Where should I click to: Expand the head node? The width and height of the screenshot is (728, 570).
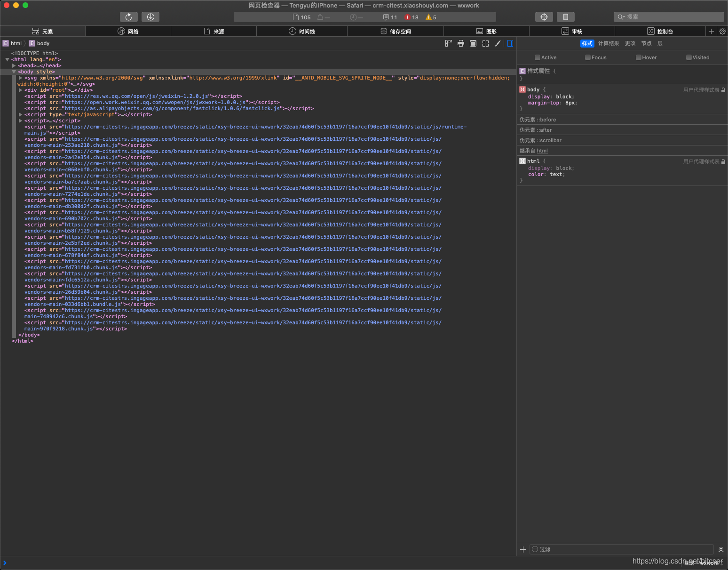click(x=14, y=66)
